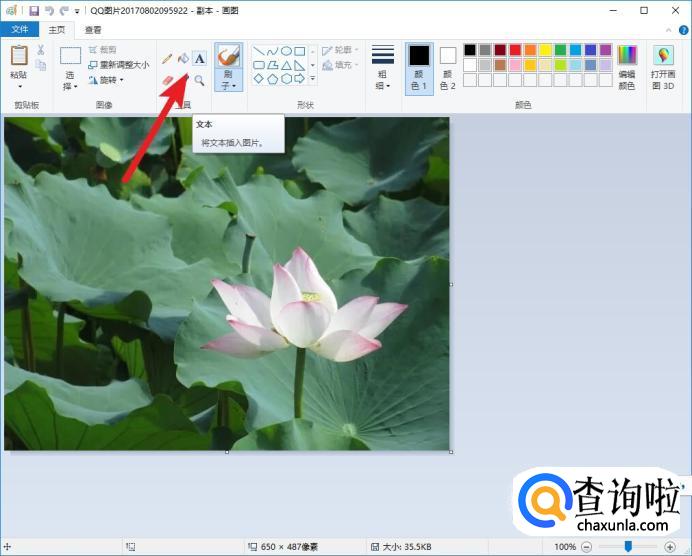Click the zoom in plus button

(x=670, y=546)
